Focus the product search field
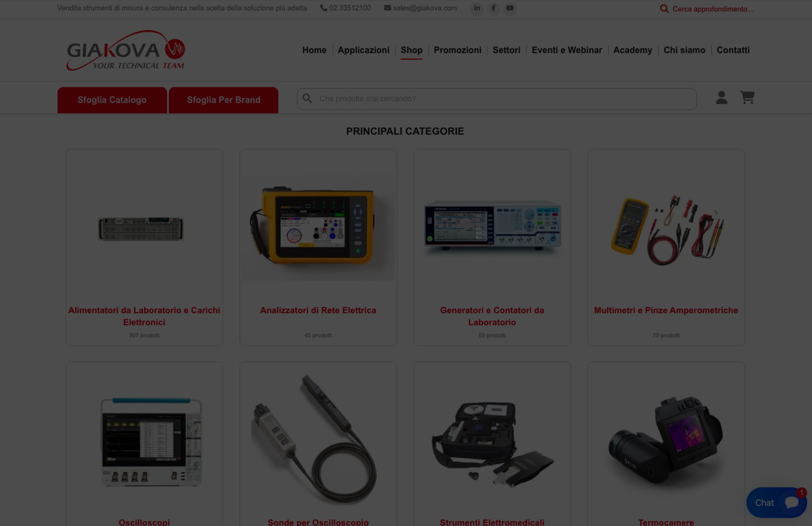Viewport: 812px width, 526px height. [x=502, y=99]
